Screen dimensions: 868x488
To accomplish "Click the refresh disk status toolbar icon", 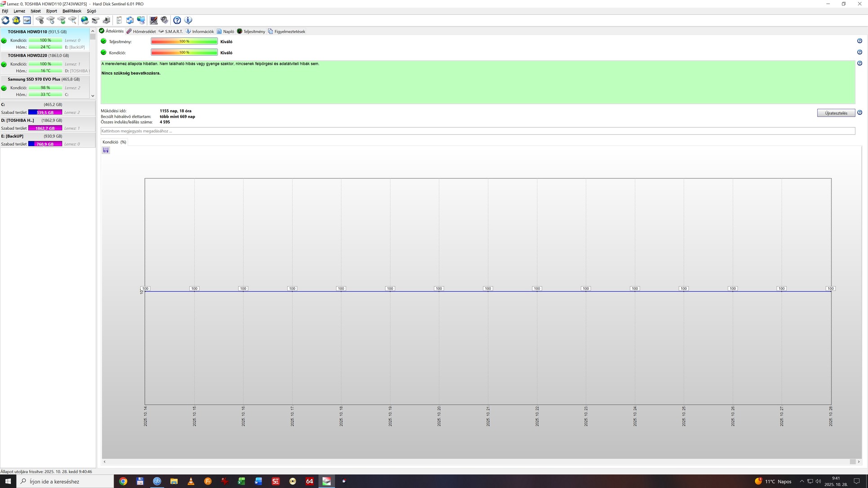I will [x=5, y=20].
